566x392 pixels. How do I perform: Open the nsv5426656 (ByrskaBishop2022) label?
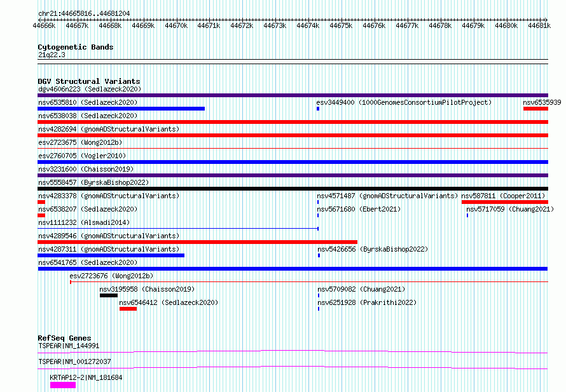[x=373, y=249]
